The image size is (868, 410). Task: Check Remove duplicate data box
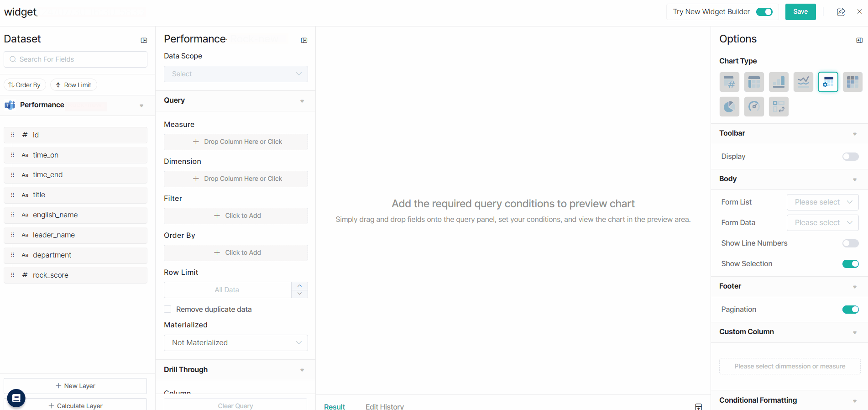[167, 309]
